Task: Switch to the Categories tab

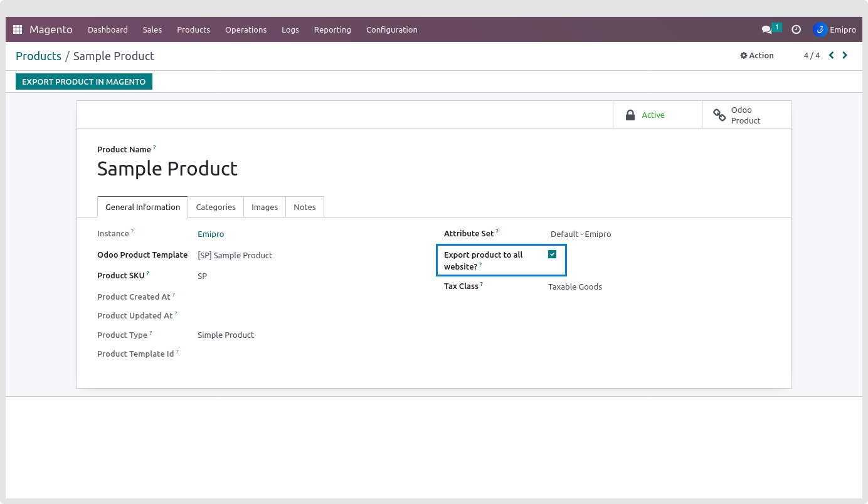Action: pyautogui.click(x=216, y=207)
